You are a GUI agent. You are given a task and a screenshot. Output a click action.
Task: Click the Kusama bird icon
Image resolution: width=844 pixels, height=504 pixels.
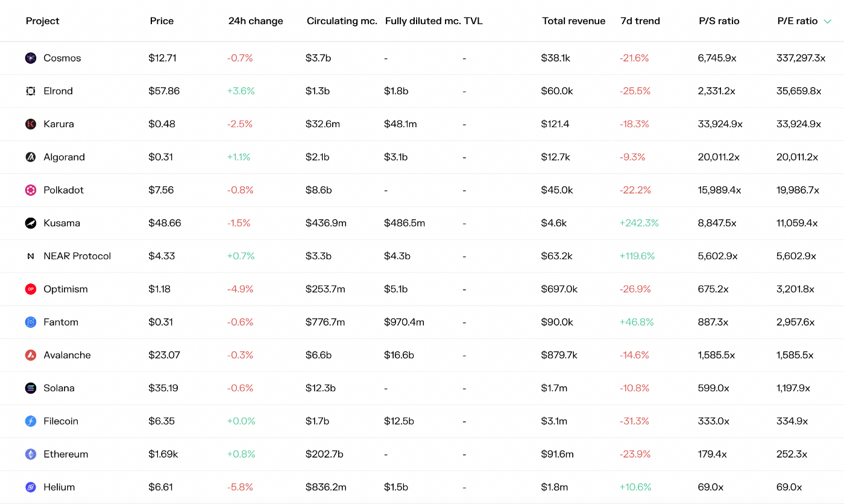click(31, 223)
